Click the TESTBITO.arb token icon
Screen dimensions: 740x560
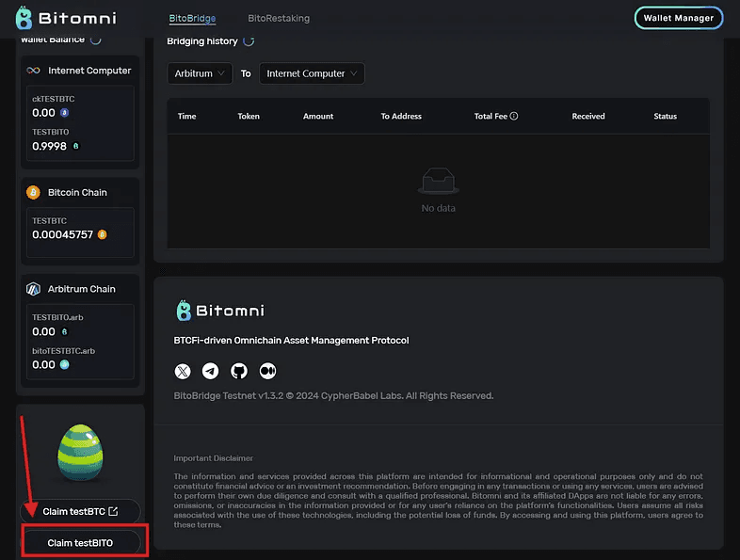pyautogui.click(x=65, y=331)
